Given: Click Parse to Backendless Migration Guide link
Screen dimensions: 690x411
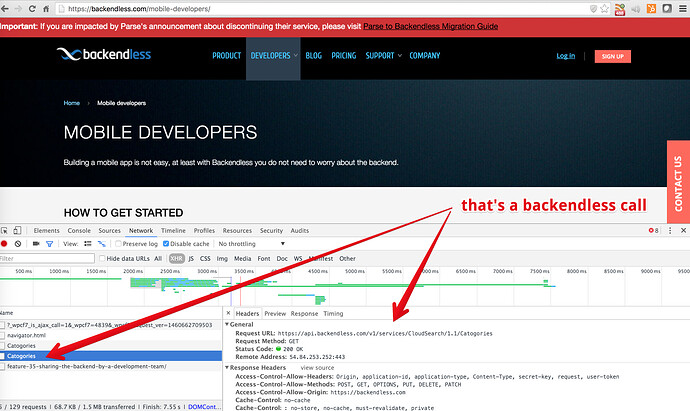Looking at the screenshot, I should (x=430, y=26).
